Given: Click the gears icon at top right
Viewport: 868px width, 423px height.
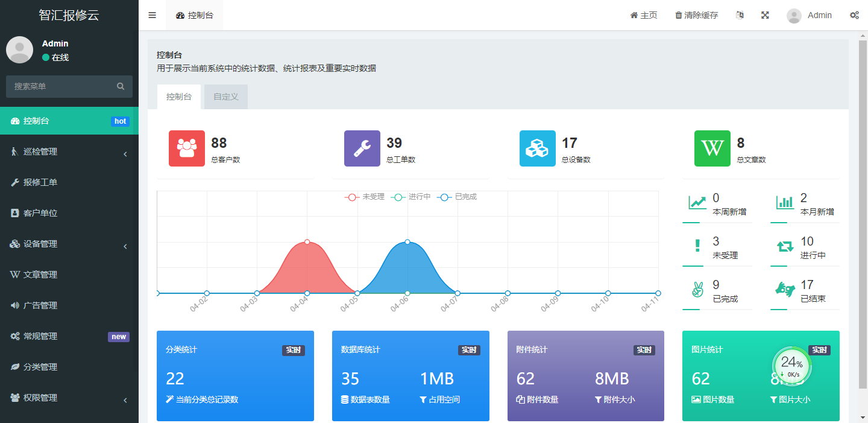Looking at the screenshot, I should tap(855, 15).
